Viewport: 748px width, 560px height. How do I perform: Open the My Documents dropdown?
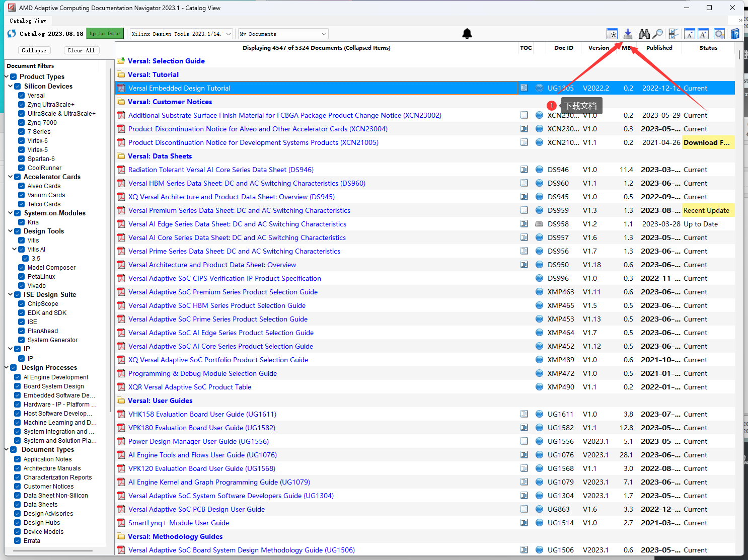tap(283, 34)
